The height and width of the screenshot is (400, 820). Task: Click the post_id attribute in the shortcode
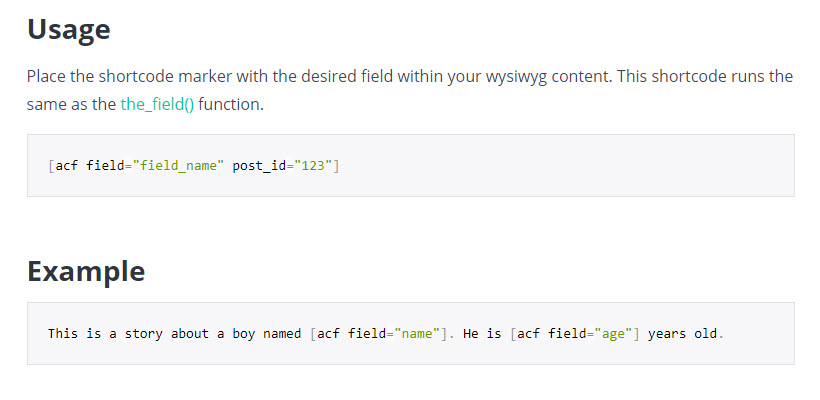[x=259, y=165]
